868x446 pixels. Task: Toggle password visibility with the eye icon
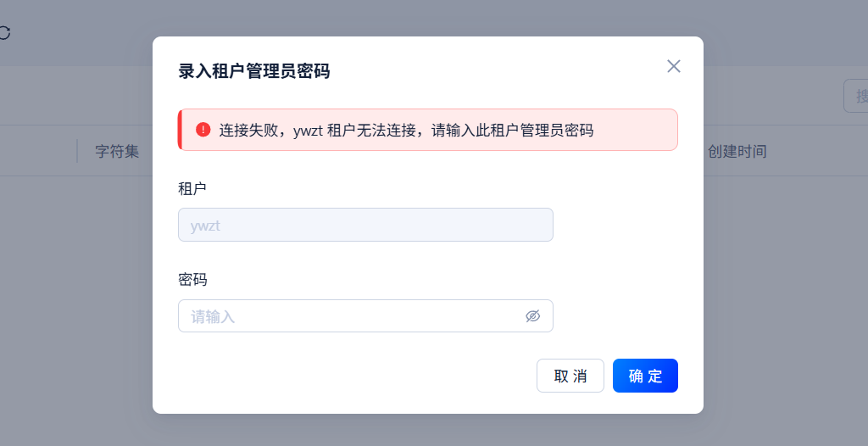(x=532, y=315)
